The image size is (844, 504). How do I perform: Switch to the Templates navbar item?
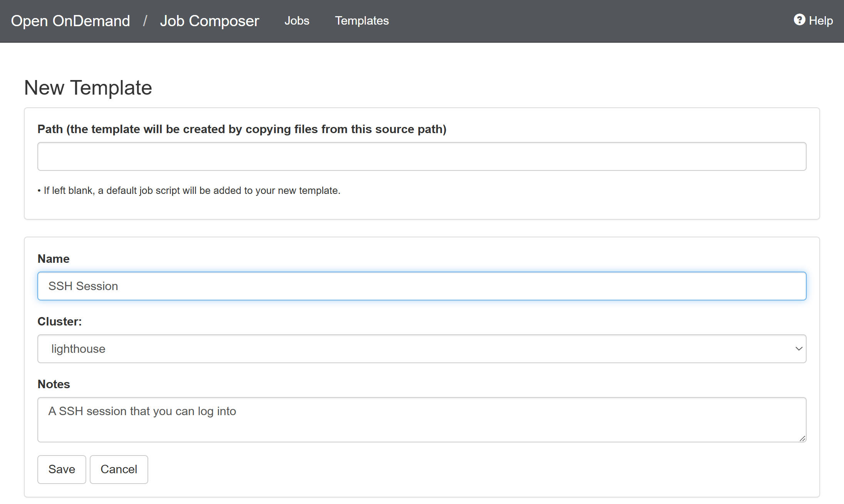coord(362,21)
